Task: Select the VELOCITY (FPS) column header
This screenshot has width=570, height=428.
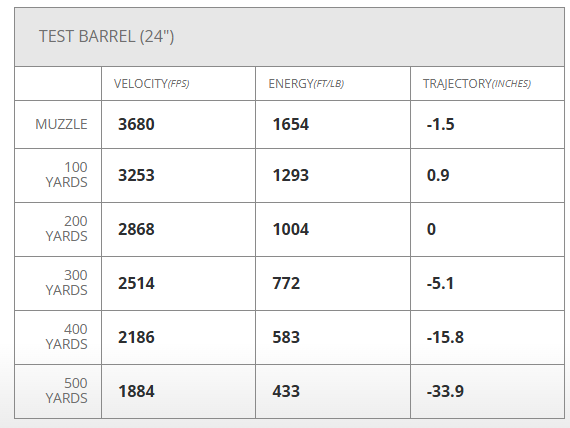Action: pos(152,84)
